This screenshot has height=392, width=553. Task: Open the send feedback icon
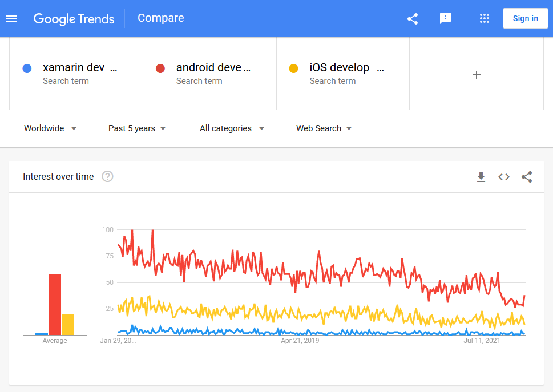point(446,18)
